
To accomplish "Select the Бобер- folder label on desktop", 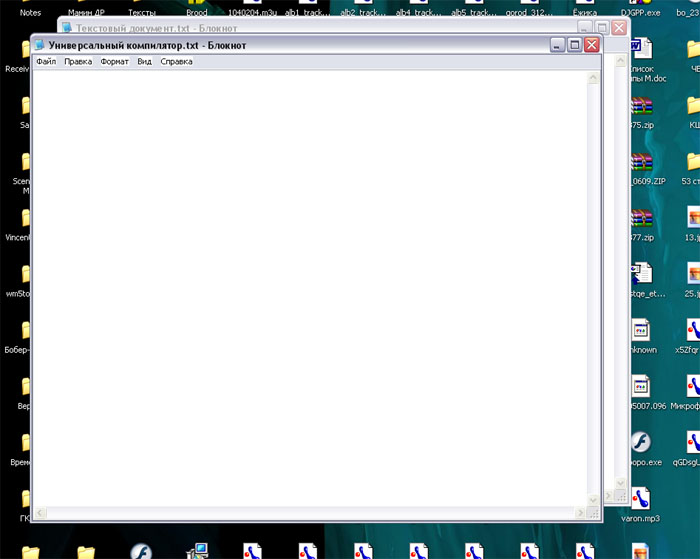I will click(x=17, y=350).
